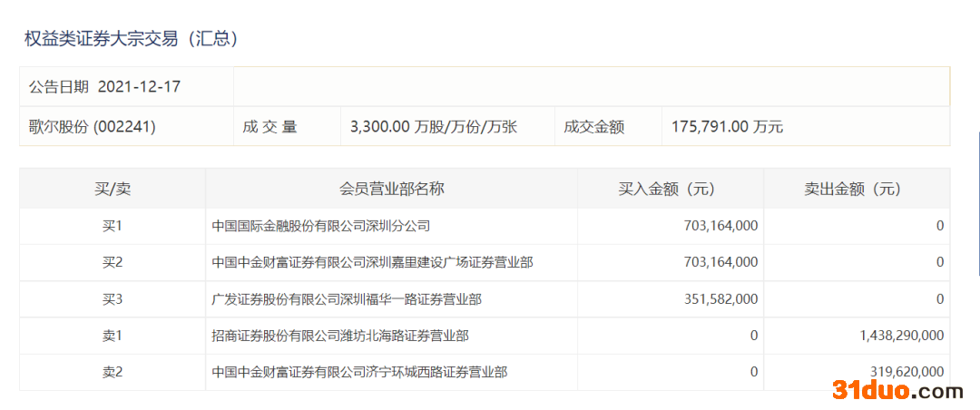Click the 会员营业部名称 column header
This screenshot has height=410, width=980.
(x=391, y=189)
